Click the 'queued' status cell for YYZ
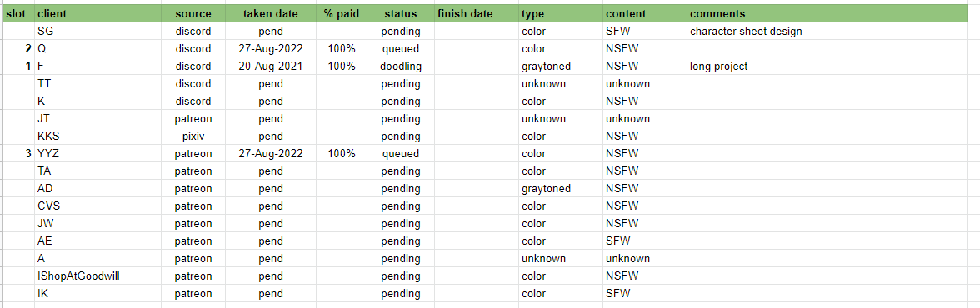This screenshot has height=308, width=980. 401,154
